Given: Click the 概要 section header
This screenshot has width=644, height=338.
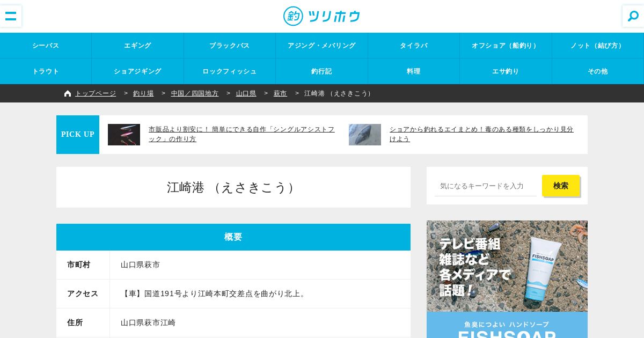Looking at the screenshot, I should (233, 237).
